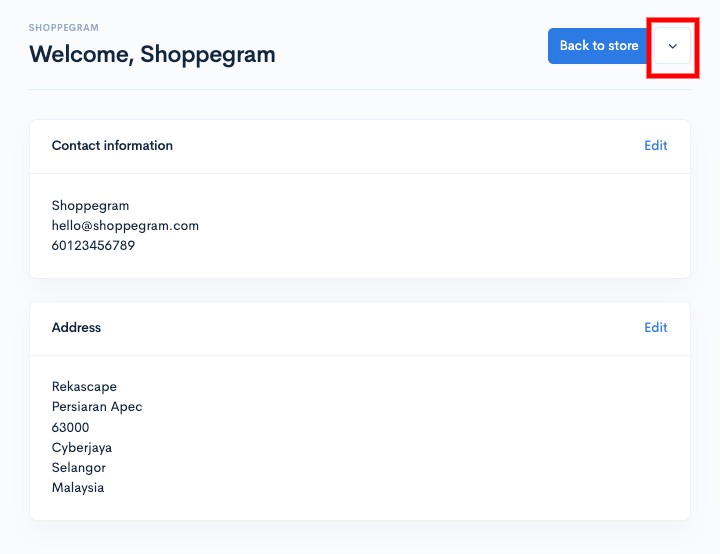The image size is (720, 554).
Task: Click the Welcome, Shoppegram heading
Action: click(152, 54)
